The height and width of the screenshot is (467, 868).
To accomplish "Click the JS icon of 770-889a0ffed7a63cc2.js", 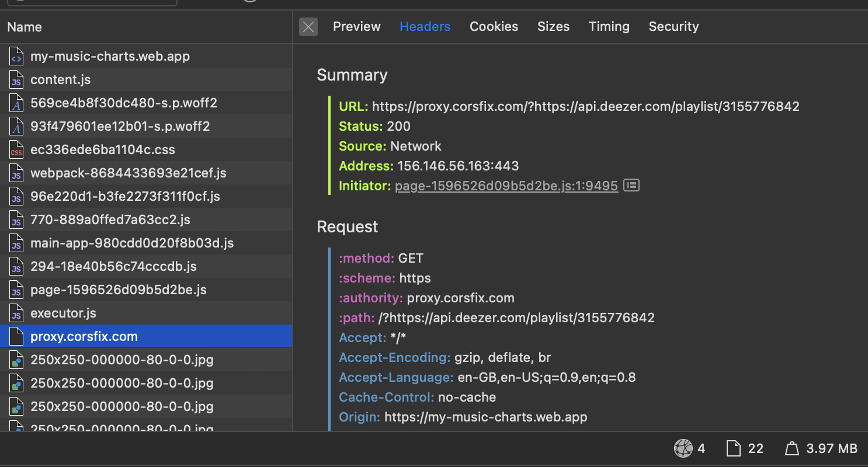I will tap(16, 220).
